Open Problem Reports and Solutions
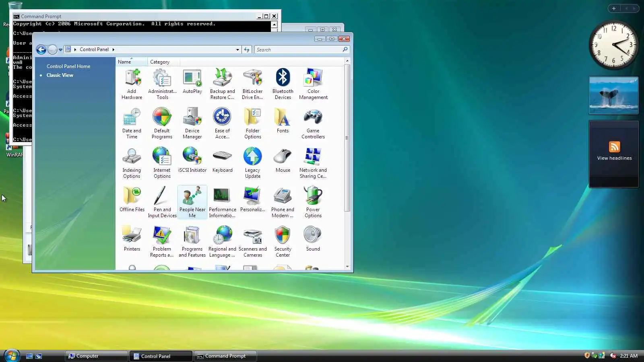 (x=162, y=242)
